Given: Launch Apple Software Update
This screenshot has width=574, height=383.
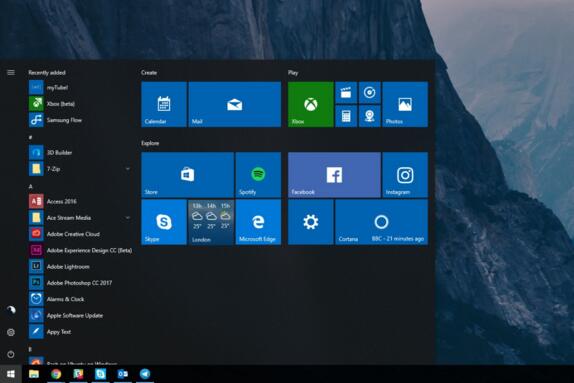Looking at the screenshot, I should tap(81, 315).
